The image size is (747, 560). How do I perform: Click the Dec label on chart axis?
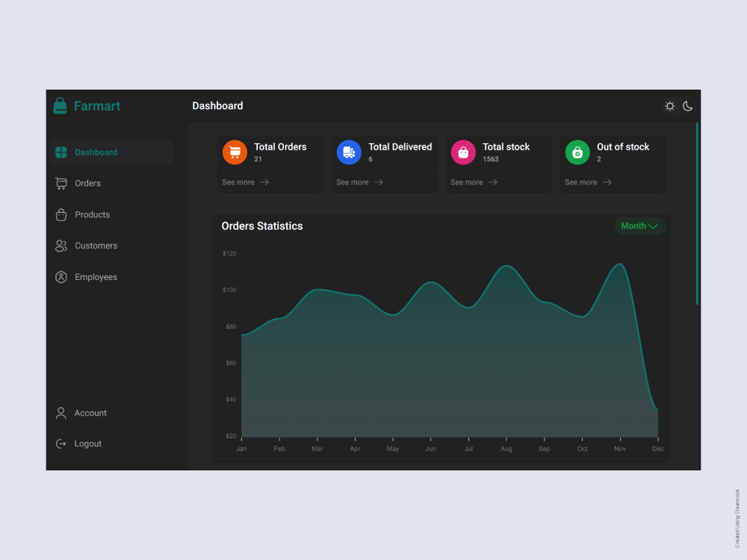pyautogui.click(x=658, y=449)
